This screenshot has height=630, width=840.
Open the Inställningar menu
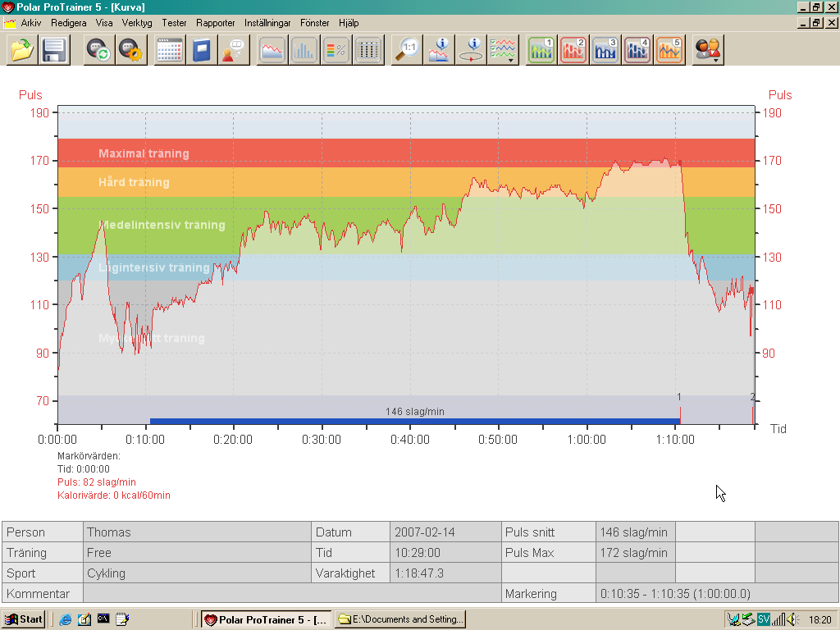click(267, 23)
